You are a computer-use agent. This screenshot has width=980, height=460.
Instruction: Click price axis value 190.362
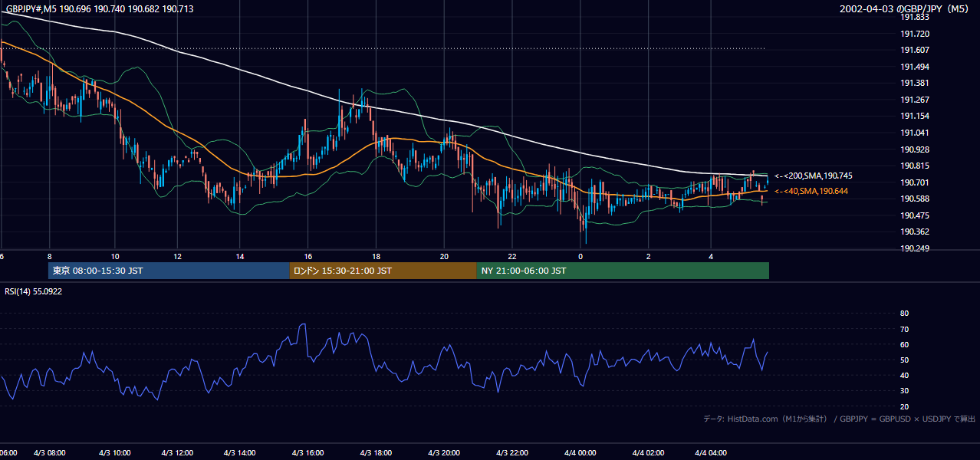(x=915, y=232)
